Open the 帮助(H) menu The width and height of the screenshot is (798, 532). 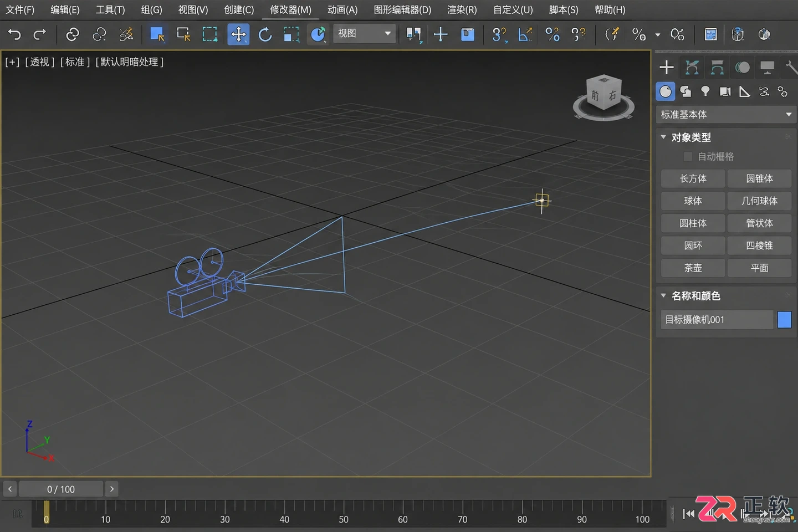point(610,10)
